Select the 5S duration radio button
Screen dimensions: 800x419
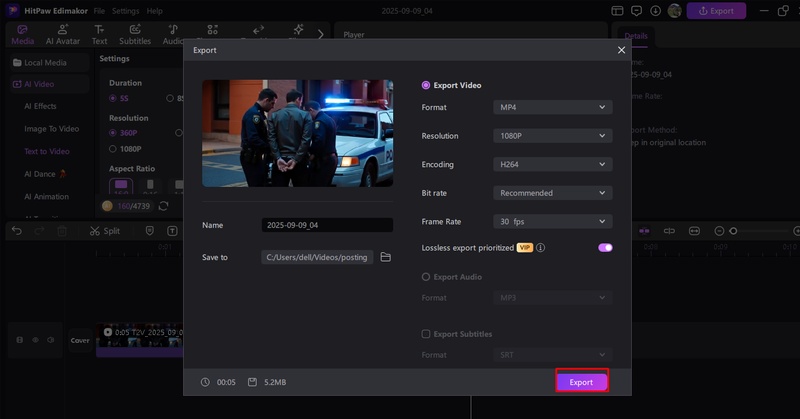113,98
